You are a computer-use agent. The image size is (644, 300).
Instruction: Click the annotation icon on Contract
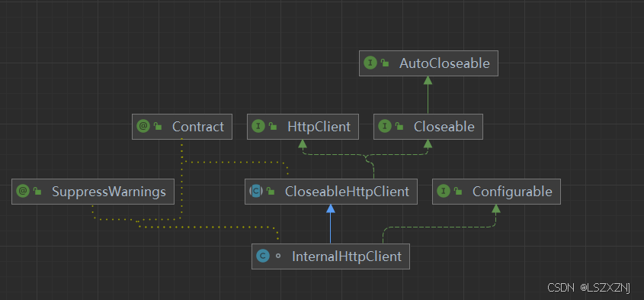tap(143, 127)
